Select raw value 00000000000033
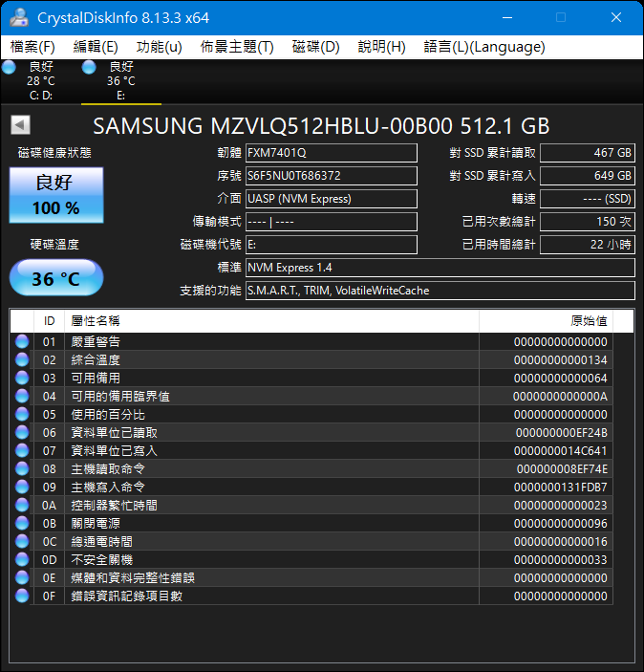 click(561, 560)
